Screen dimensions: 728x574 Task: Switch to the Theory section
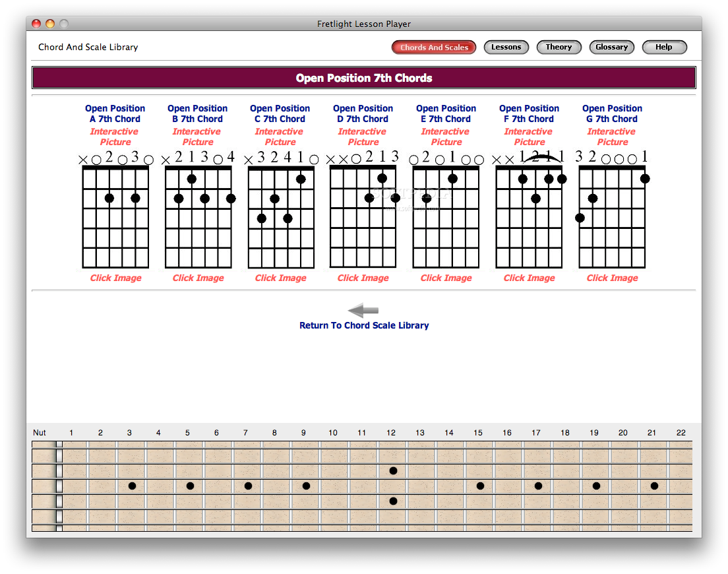pyautogui.click(x=559, y=48)
